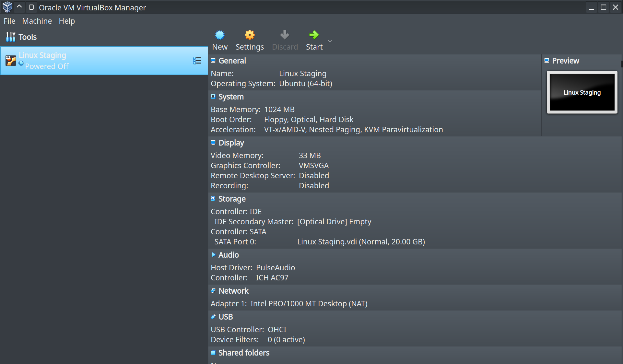Click the USB section icon
Screen dimensions: 623x364
[213, 317]
